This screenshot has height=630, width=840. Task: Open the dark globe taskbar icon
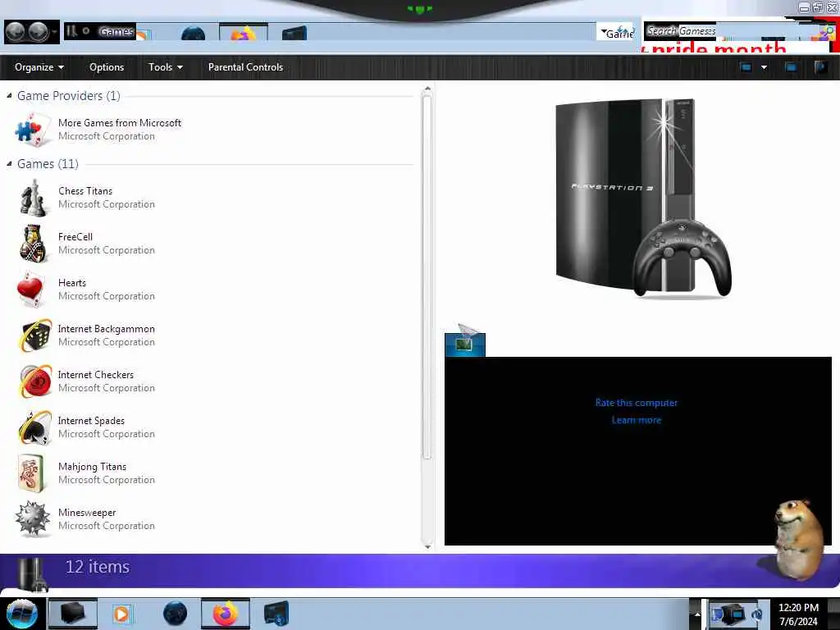coord(176,614)
